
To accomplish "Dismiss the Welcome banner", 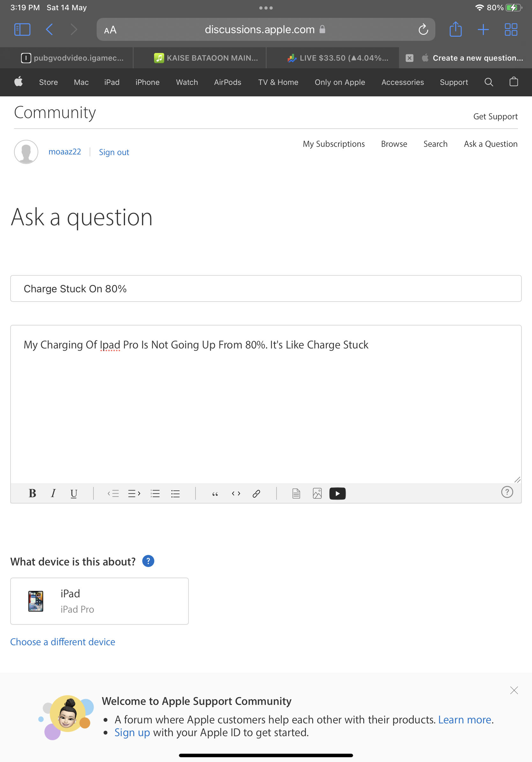I will click(514, 690).
